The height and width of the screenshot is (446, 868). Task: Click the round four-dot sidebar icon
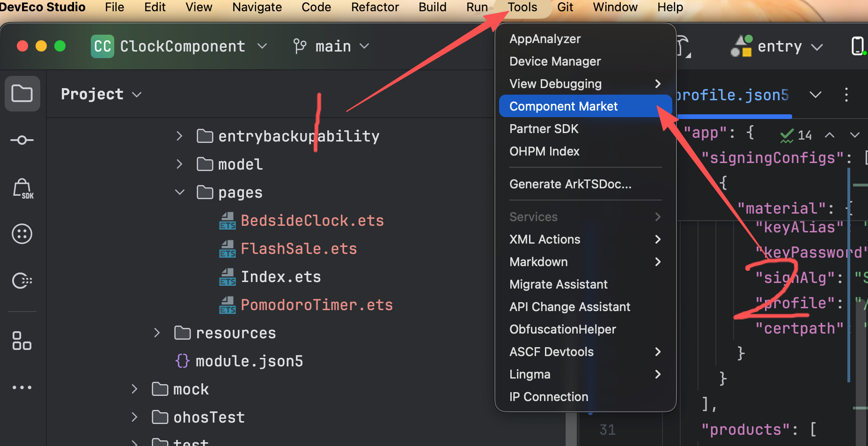[x=22, y=234]
